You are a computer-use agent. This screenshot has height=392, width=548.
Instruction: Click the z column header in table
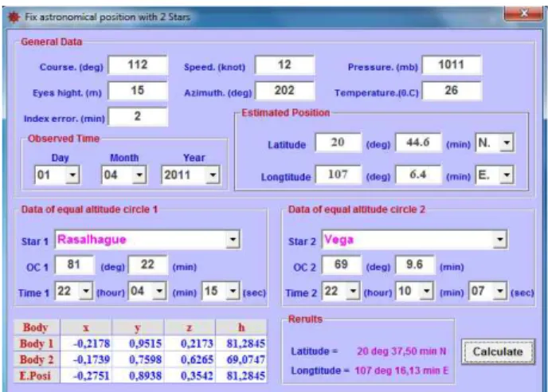(x=190, y=327)
